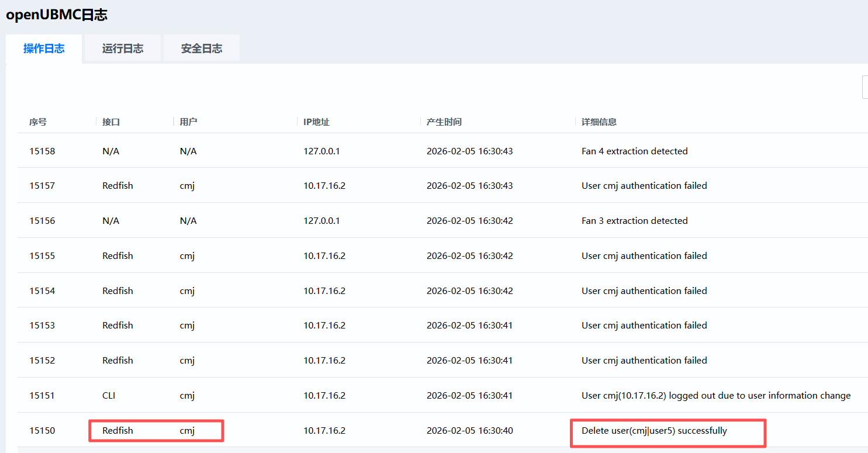This screenshot has width=868, height=453.
Task: Click the IP地址 column header
Action: (316, 122)
